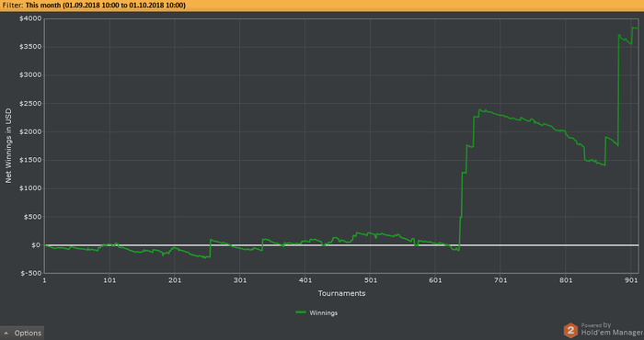Click the x-axis label 801
Image resolution: width=644 pixels, height=340 pixels.
(566, 280)
